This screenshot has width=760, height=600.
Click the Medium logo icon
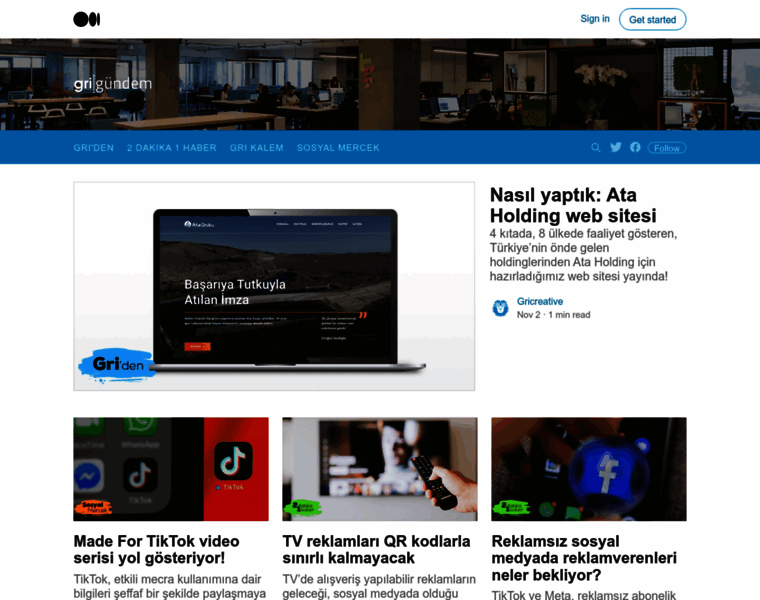point(87,19)
